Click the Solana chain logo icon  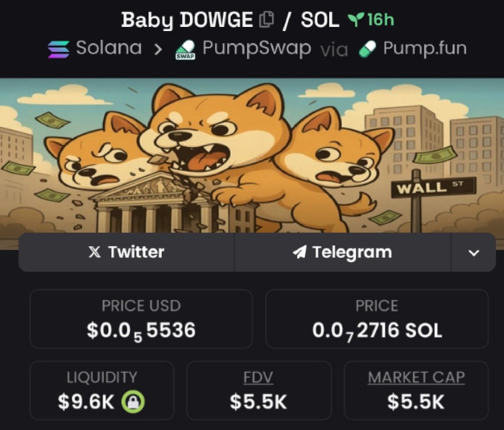(x=59, y=49)
